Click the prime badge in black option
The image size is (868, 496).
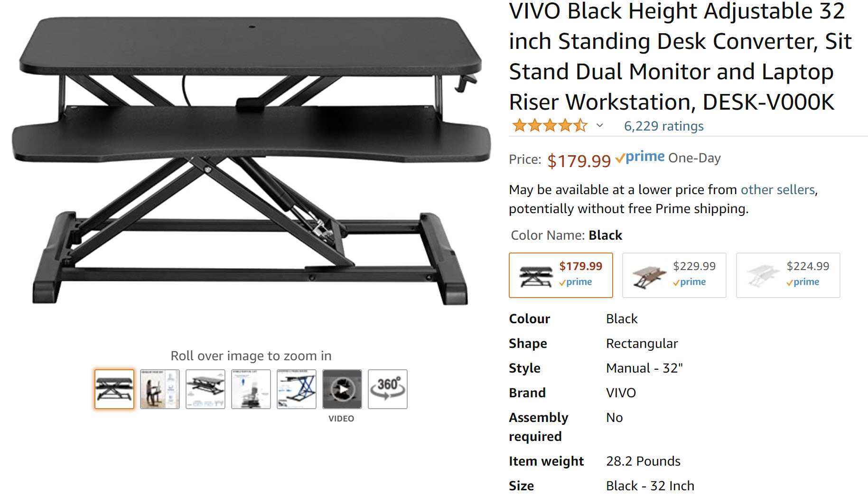pyautogui.click(x=575, y=282)
